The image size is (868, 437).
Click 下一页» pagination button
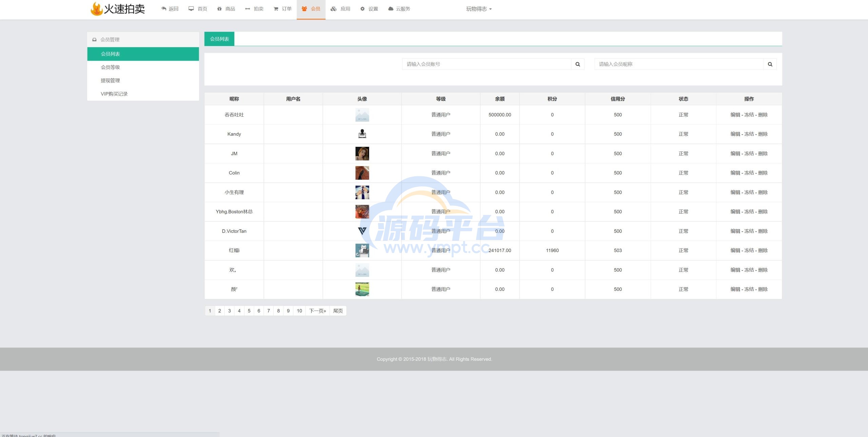(318, 311)
